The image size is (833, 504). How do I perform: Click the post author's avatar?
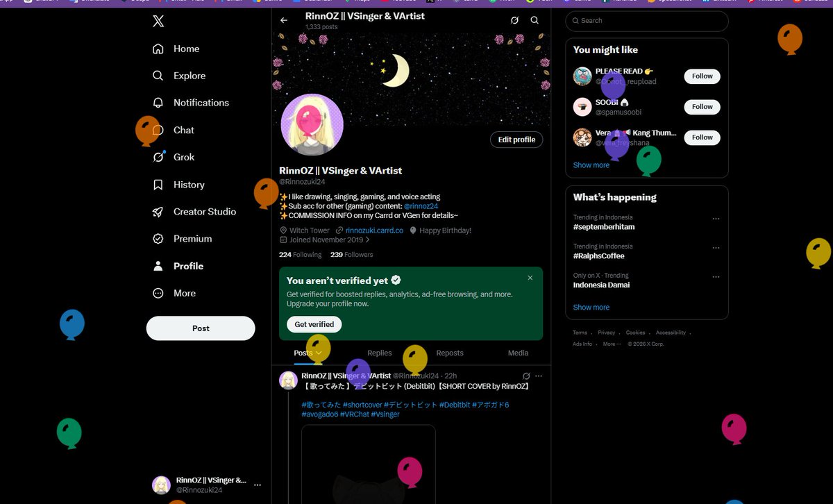[288, 380]
